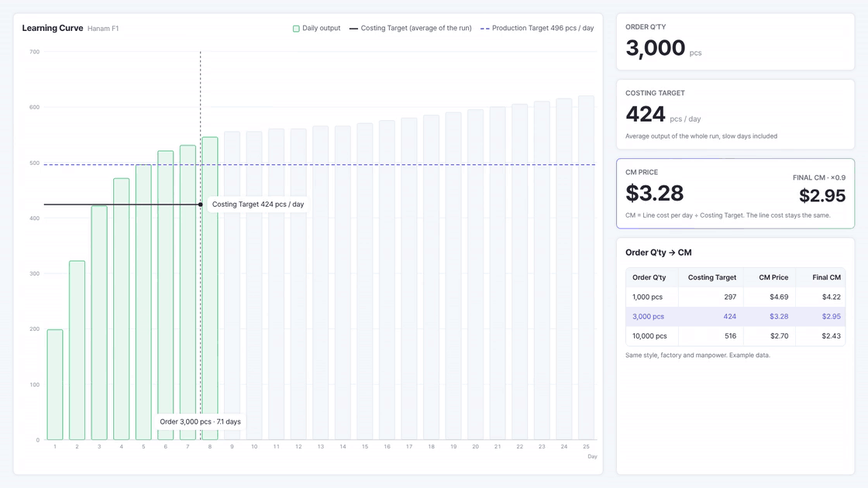Select the 1,000 pcs table row
The width and height of the screenshot is (868, 488).
(735, 297)
